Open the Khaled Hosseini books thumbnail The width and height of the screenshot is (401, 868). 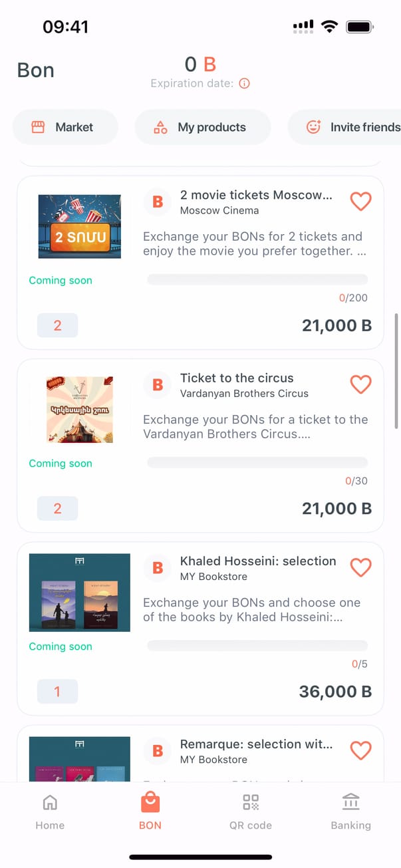(x=80, y=593)
